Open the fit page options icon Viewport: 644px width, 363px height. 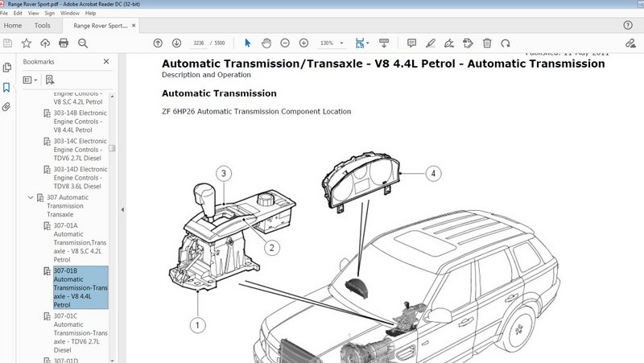coord(361,43)
